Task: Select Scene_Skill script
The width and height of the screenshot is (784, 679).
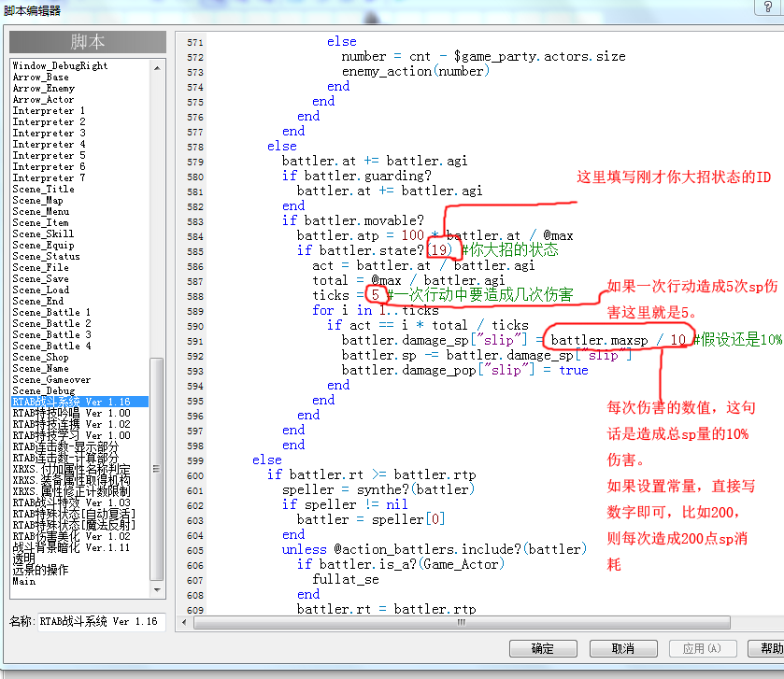Action: coord(43,233)
